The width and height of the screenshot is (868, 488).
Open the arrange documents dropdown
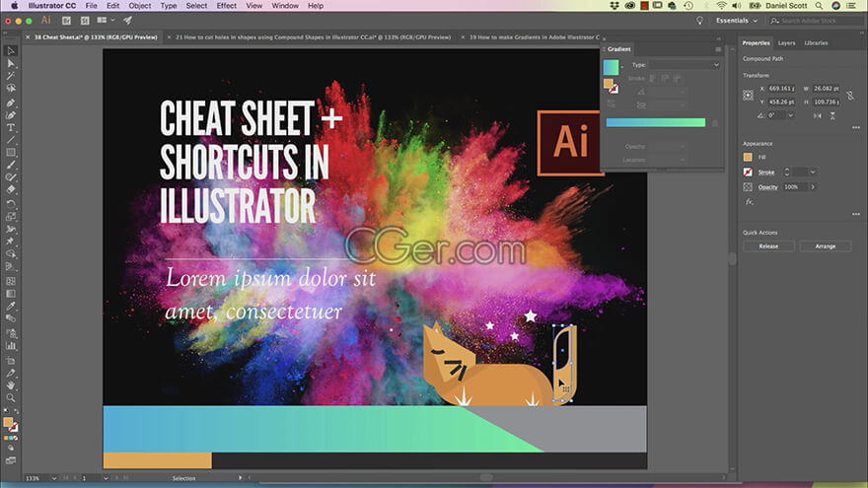coord(106,21)
